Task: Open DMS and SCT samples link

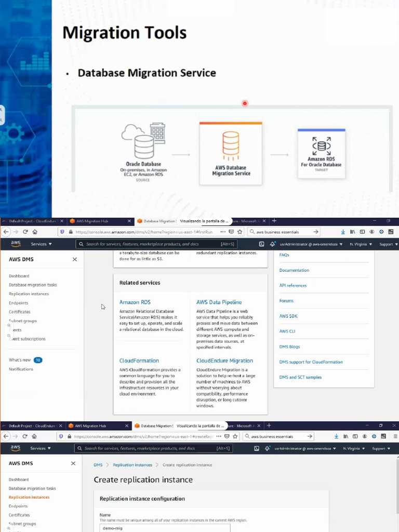Action: point(300,377)
